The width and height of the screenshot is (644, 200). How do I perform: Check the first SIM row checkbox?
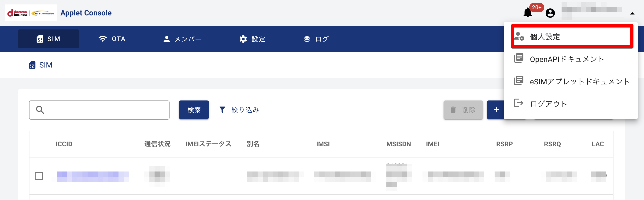coord(39,176)
